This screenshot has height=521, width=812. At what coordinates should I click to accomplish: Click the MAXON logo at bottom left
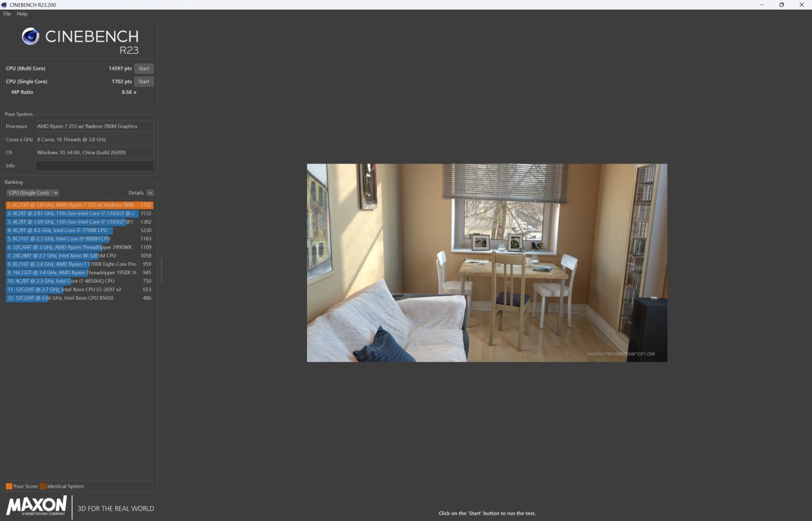(x=37, y=506)
